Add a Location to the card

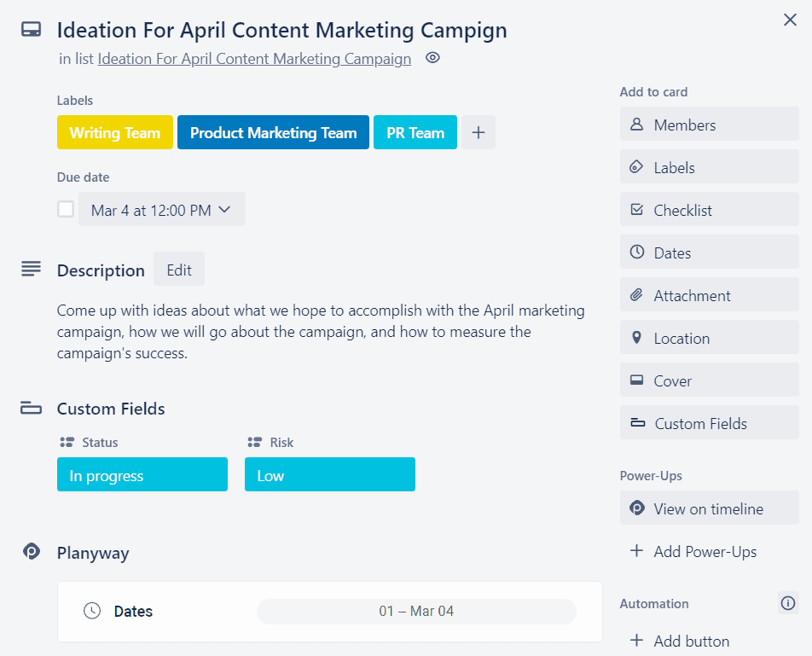click(x=709, y=338)
